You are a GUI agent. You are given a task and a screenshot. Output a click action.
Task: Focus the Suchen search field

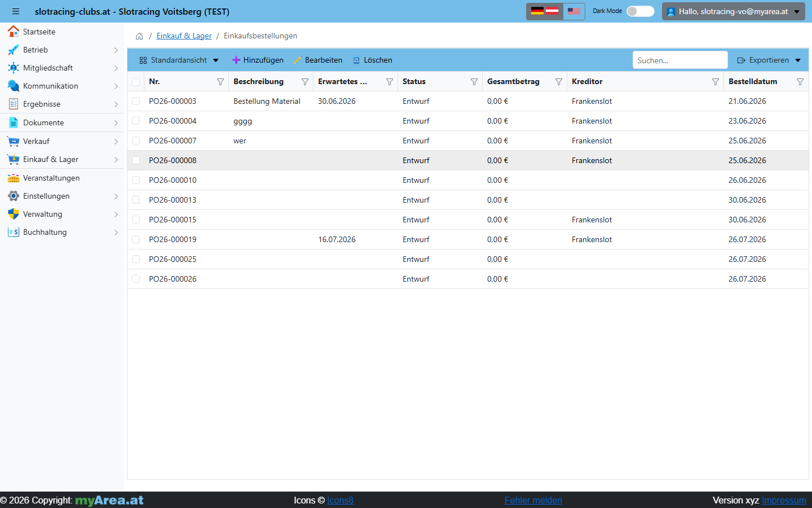[680, 60]
